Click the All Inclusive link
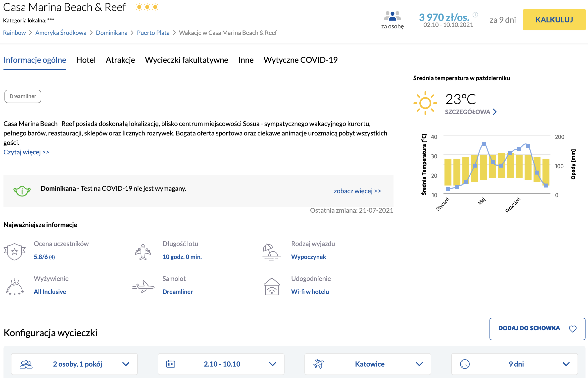588x378 pixels. click(50, 292)
